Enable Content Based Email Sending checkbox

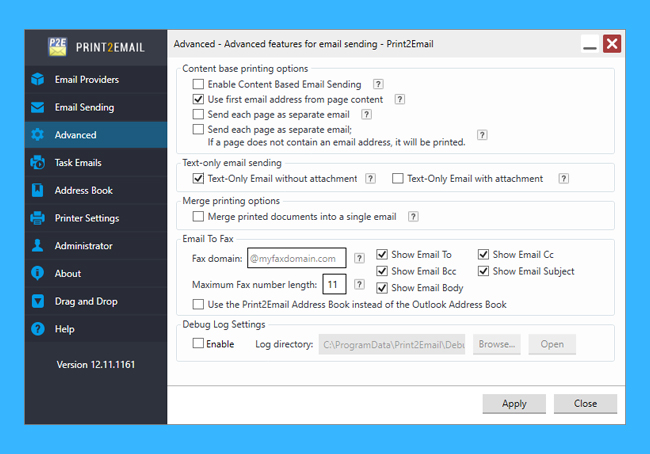[x=198, y=84]
